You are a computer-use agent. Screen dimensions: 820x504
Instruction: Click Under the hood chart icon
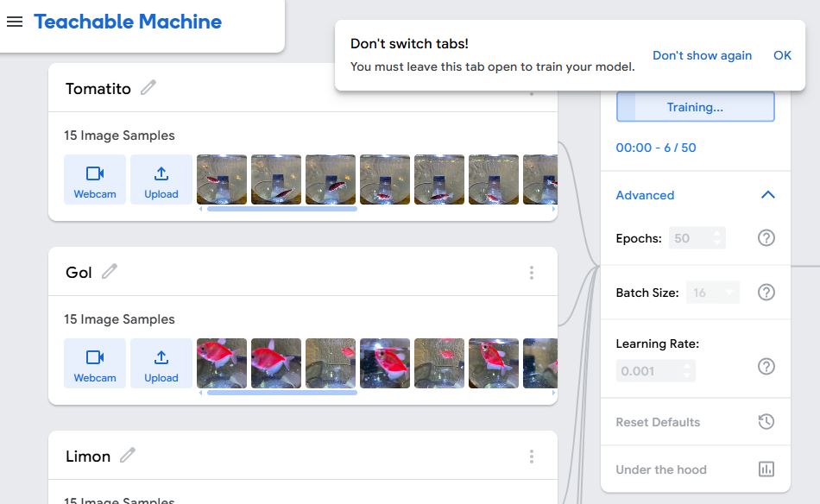(766, 469)
